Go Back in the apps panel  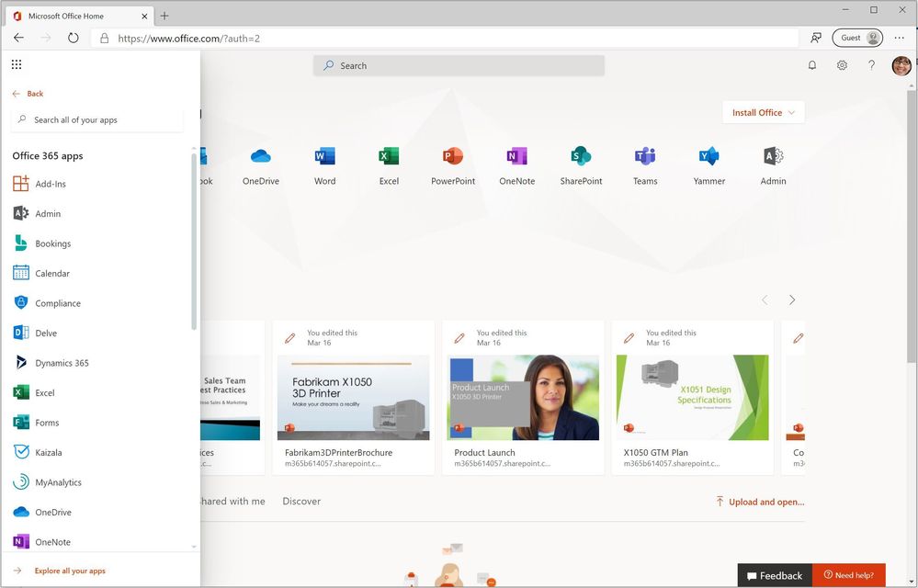(x=28, y=94)
